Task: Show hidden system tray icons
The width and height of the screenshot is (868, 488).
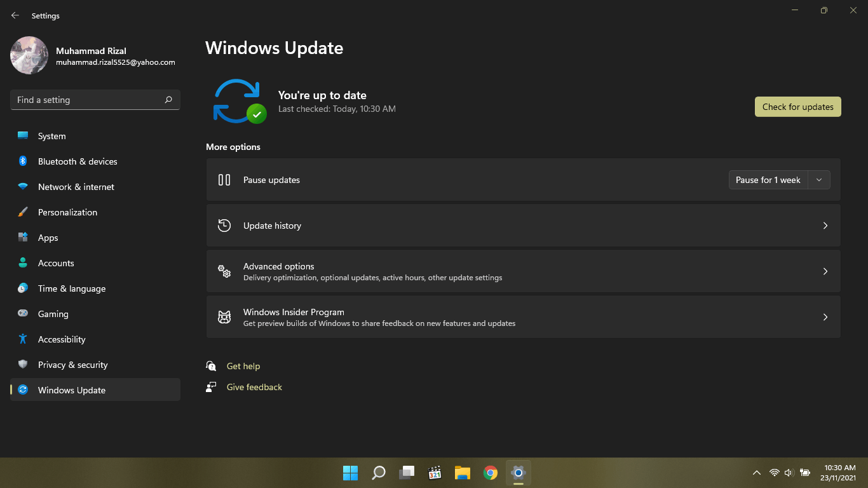Action: click(x=756, y=473)
